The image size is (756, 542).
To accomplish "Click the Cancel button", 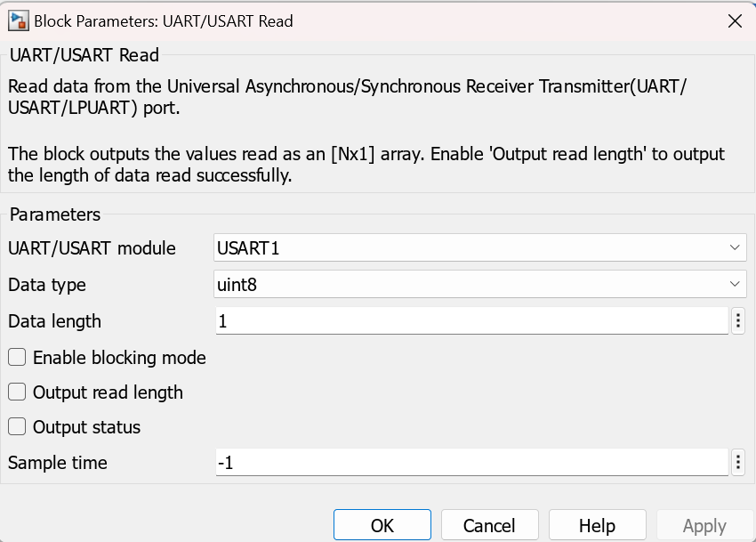I will pos(489,524).
